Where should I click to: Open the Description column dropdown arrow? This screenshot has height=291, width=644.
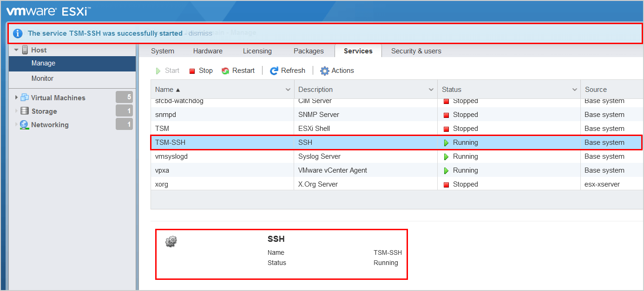[431, 90]
